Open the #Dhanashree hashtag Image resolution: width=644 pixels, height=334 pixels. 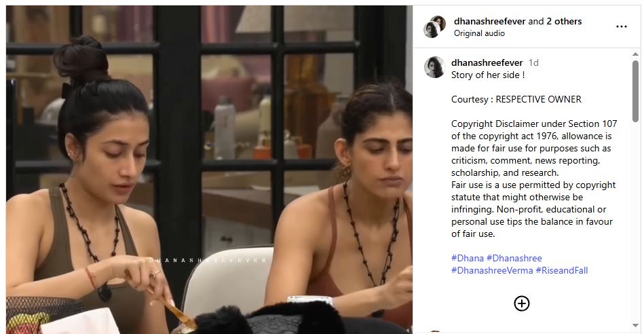[x=514, y=259]
